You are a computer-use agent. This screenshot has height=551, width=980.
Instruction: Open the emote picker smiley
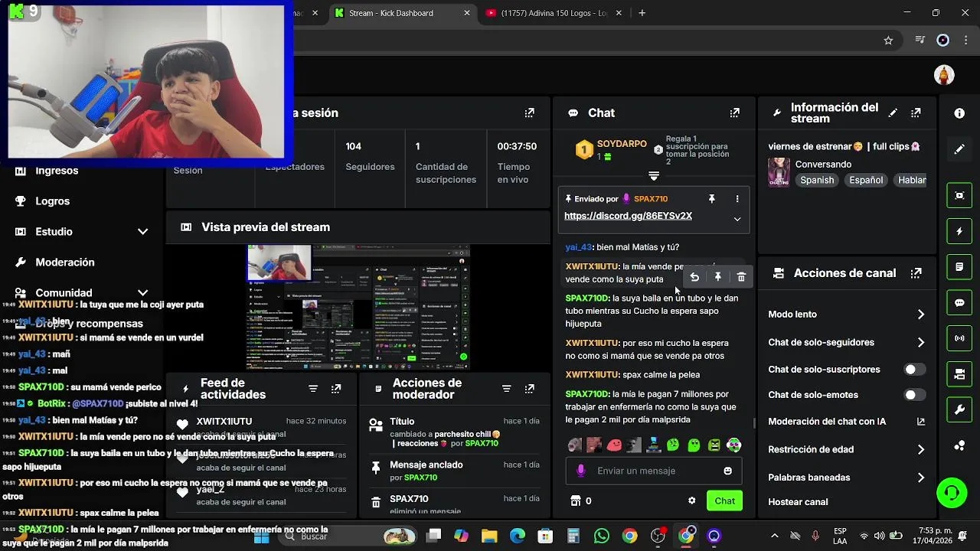point(727,471)
